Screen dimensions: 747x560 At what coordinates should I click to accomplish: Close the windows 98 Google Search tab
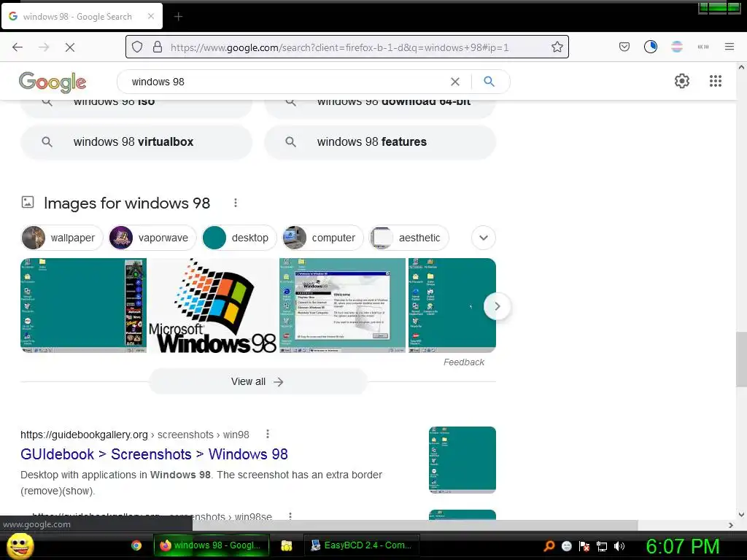(x=151, y=16)
